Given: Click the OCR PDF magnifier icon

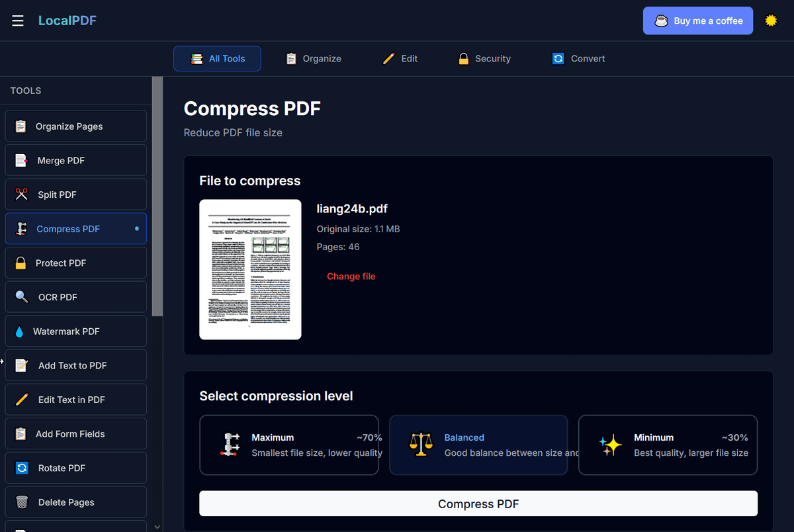Looking at the screenshot, I should pyautogui.click(x=22, y=297).
